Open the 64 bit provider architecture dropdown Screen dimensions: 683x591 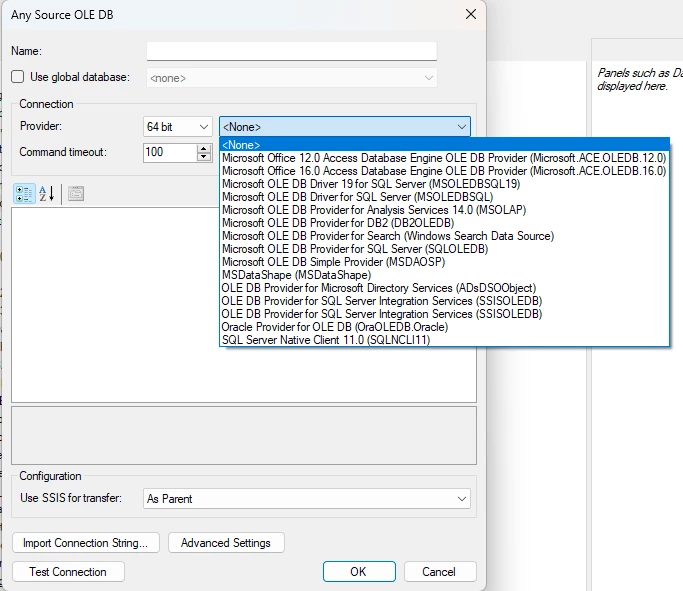tap(177, 127)
